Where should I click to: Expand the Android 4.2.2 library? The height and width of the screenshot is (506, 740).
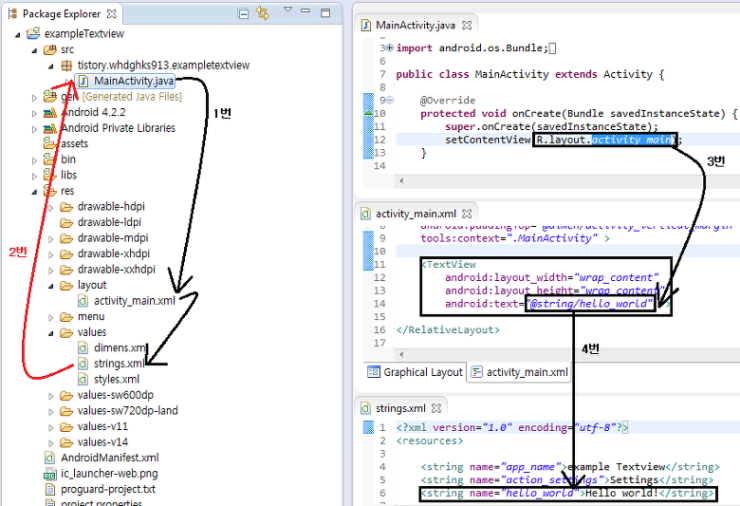pos(34,113)
